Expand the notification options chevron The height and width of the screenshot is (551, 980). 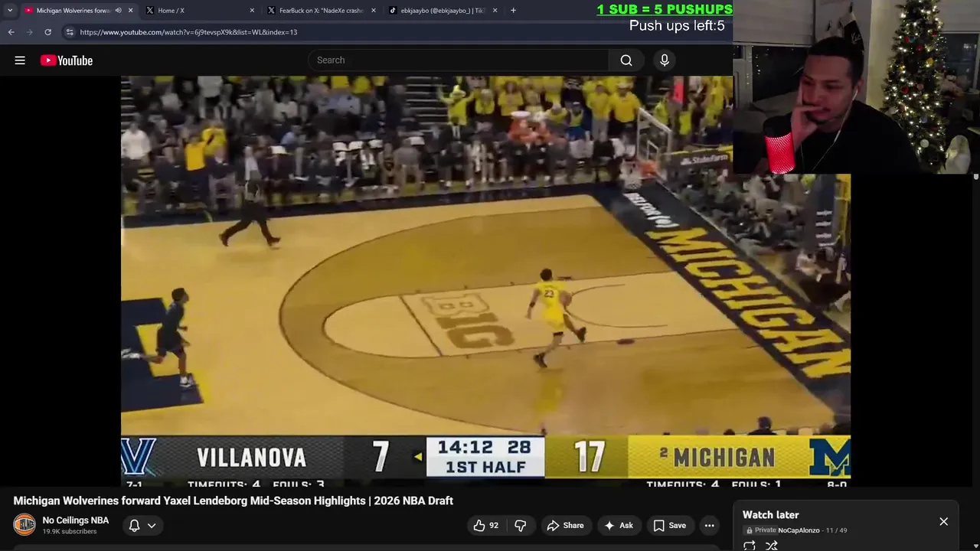pos(152,525)
